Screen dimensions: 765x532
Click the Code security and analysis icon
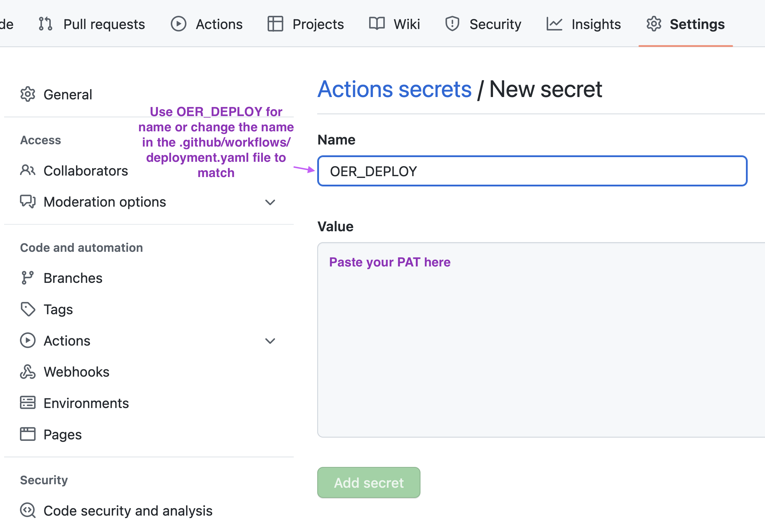[x=28, y=510]
